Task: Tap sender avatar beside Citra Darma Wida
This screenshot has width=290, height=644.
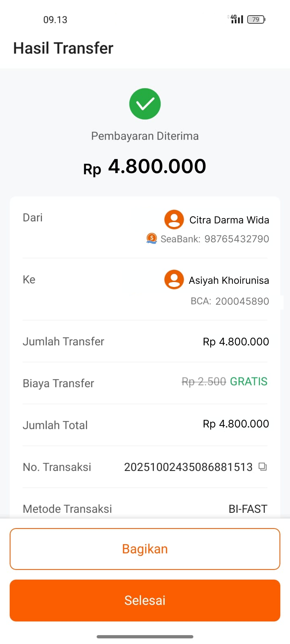Action: (x=174, y=219)
